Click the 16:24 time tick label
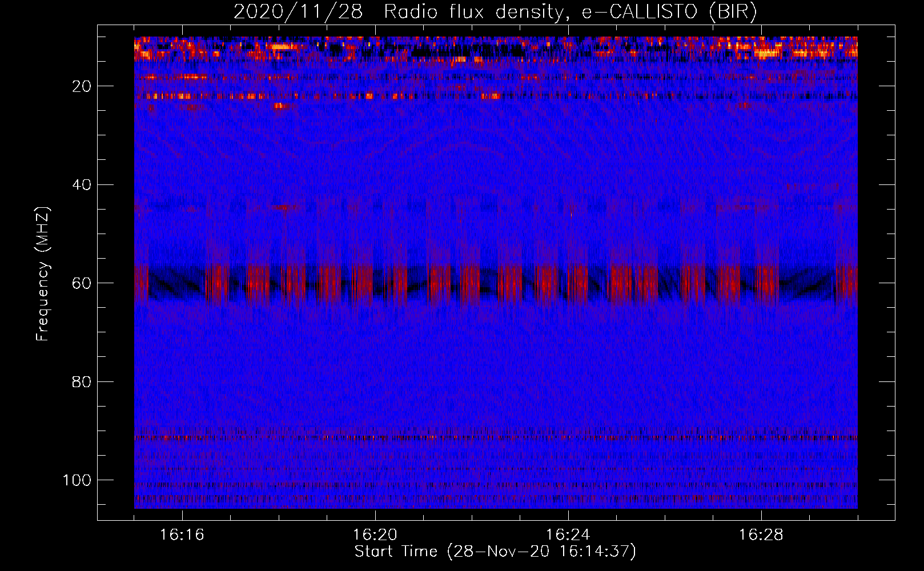 coord(568,535)
